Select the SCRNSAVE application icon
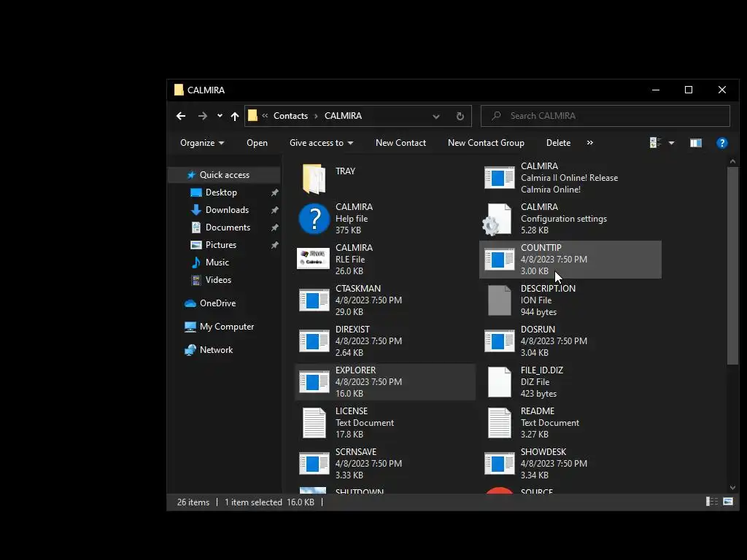 [x=314, y=463]
